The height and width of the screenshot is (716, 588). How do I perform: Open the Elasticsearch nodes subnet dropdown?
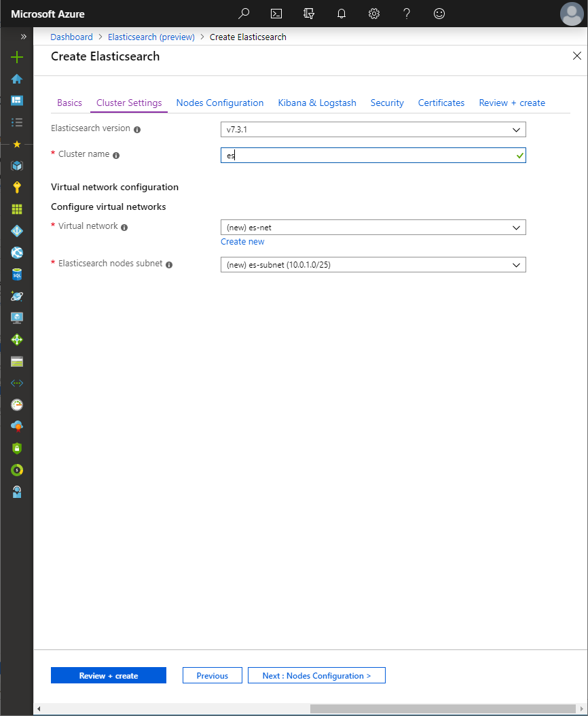(373, 264)
